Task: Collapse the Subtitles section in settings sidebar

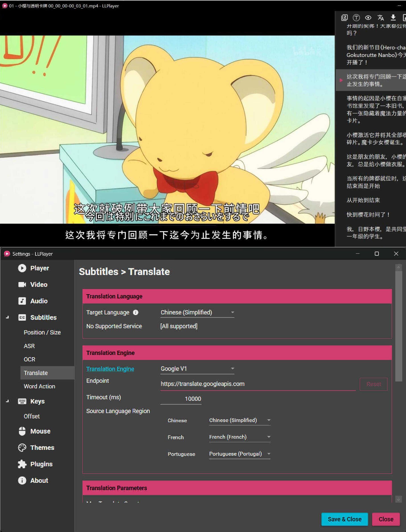Action: [x=7, y=317]
